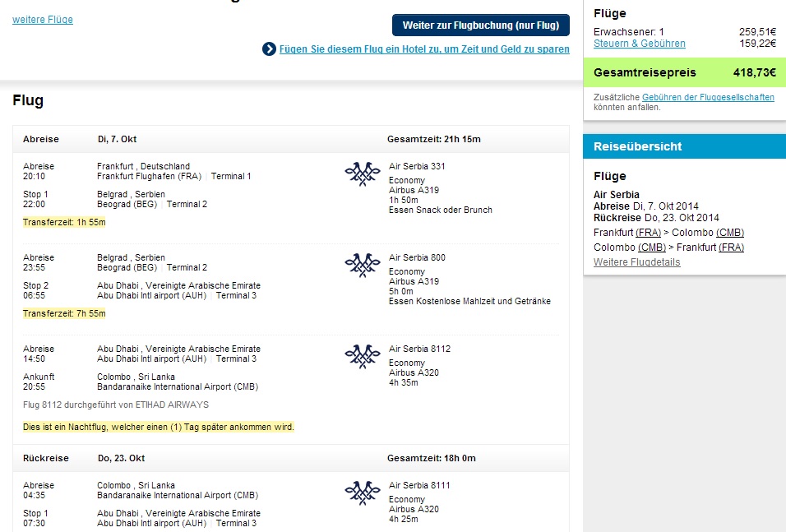
Task: Select the 'Reiseübersicht' panel header
Action: (684, 146)
